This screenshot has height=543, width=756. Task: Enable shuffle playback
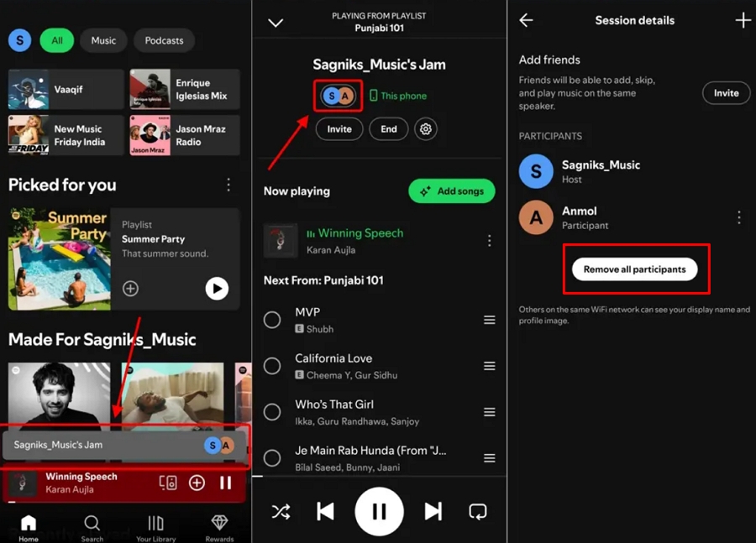point(281,511)
